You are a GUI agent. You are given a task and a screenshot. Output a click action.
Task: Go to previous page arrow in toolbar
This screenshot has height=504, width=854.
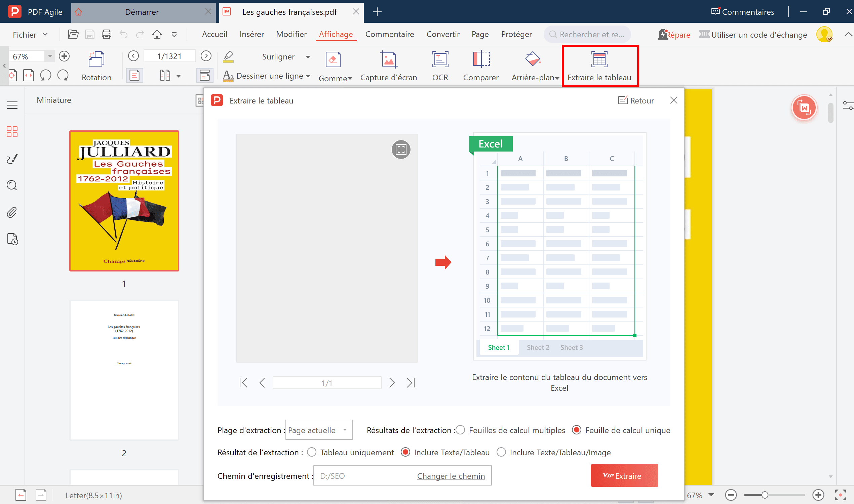tap(133, 56)
